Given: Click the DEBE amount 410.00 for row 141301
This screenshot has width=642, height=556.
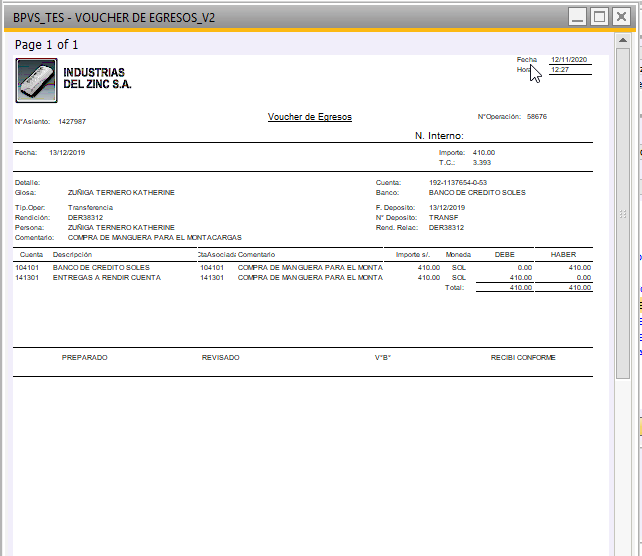Looking at the screenshot, I should pos(521,278).
